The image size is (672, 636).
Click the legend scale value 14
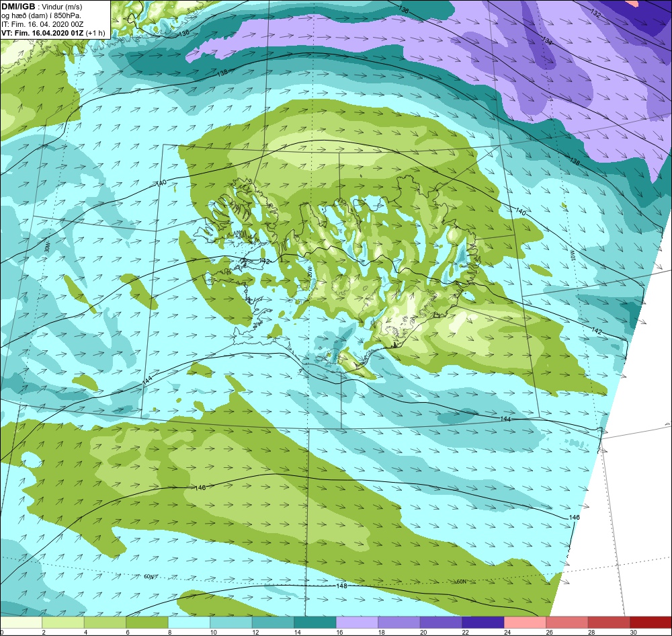pyautogui.click(x=298, y=632)
